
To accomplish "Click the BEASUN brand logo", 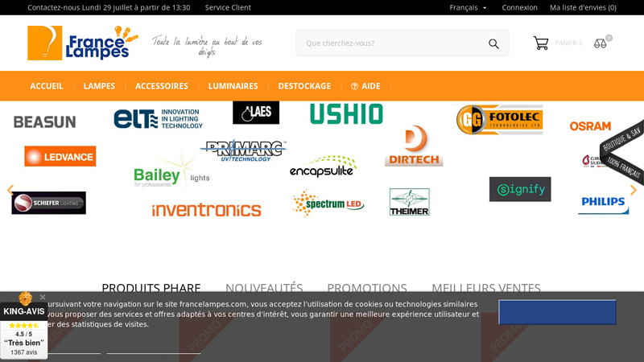I will coord(45,122).
